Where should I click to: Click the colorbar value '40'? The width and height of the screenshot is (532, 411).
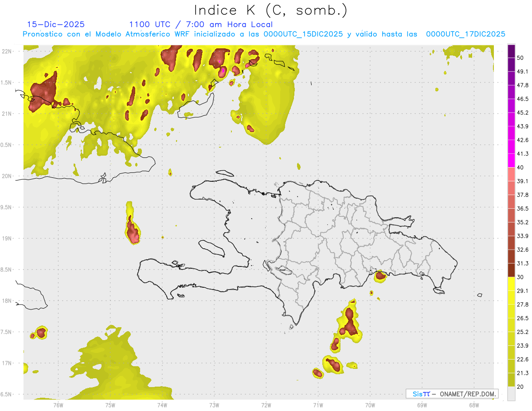click(x=520, y=168)
